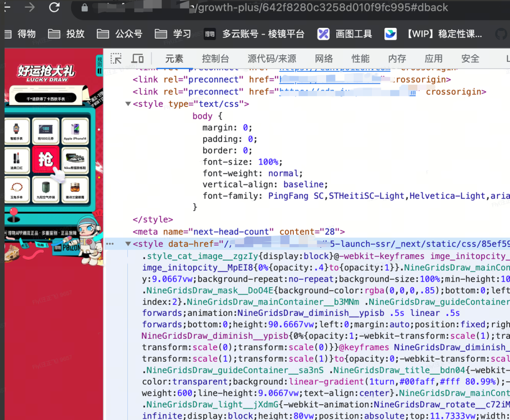Switch to 元素 tab
Image resolution: width=510 pixels, height=420 pixels.
point(174,59)
